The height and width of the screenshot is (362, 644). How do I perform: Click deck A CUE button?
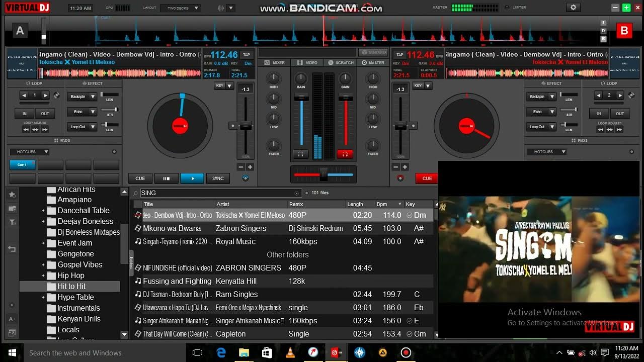pos(140,178)
